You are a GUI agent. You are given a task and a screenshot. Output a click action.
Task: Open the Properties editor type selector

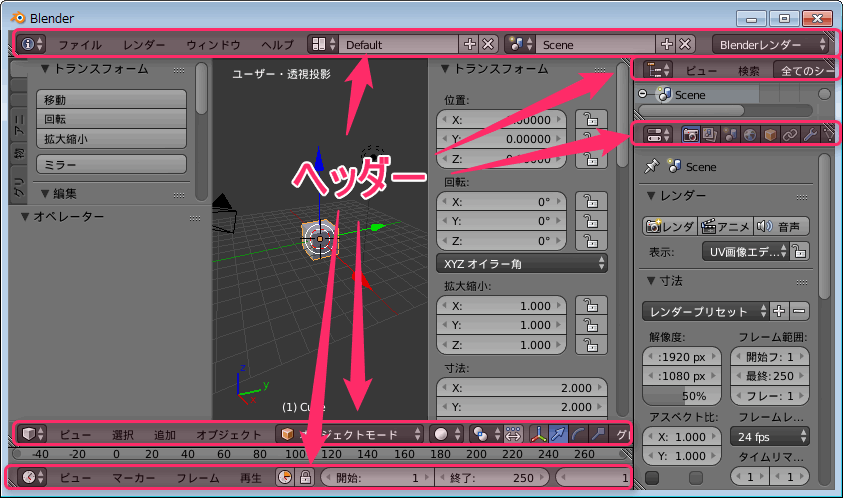point(658,134)
